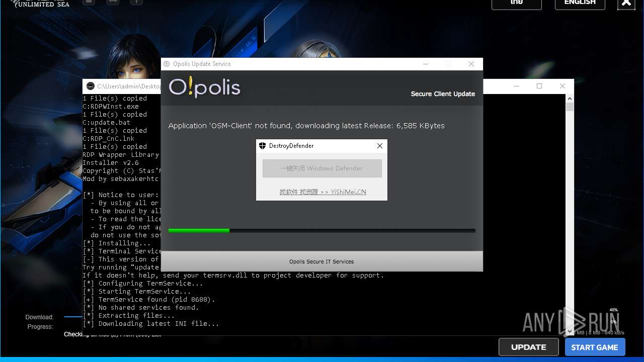
Task: Click the 'OSM-Client not found' status message
Action: point(306,126)
